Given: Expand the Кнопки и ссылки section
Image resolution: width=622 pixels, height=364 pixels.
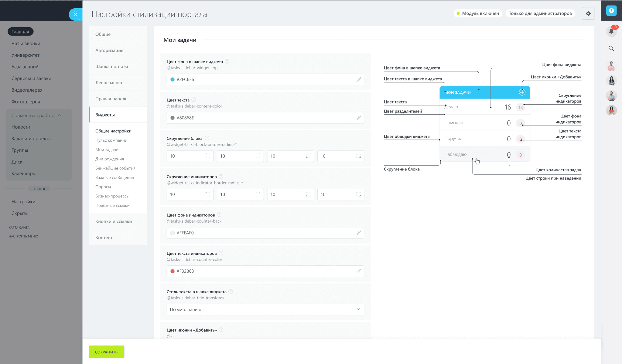Looking at the screenshot, I should (114, 221).
